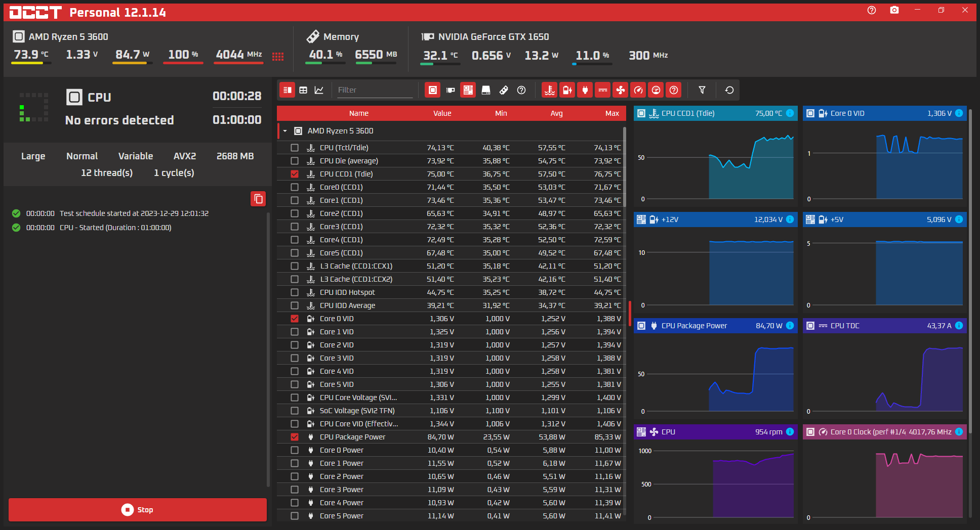The width and height of the screenshot is (980, 530).
Task: Toggle the storage drive sensors filter
Action: click(x=486, y=90)
